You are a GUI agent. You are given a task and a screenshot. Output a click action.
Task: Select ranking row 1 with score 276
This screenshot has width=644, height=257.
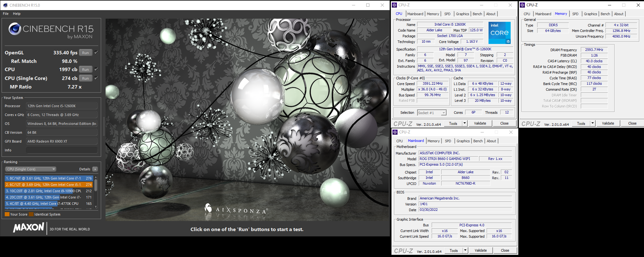(x=49, y=178)
